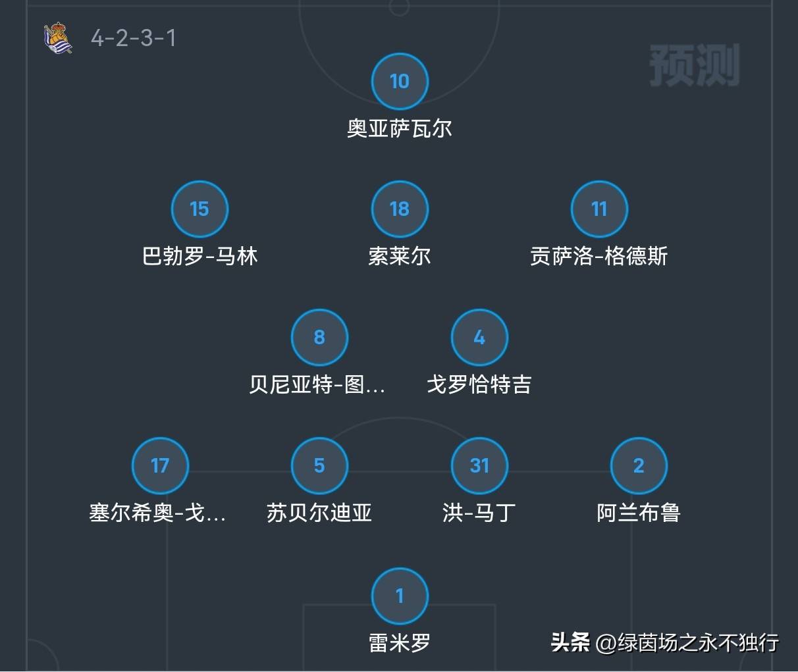Click player name 戈罗恰特吉
The width and height of the screenshot is (798, 672).
[479, 384]
